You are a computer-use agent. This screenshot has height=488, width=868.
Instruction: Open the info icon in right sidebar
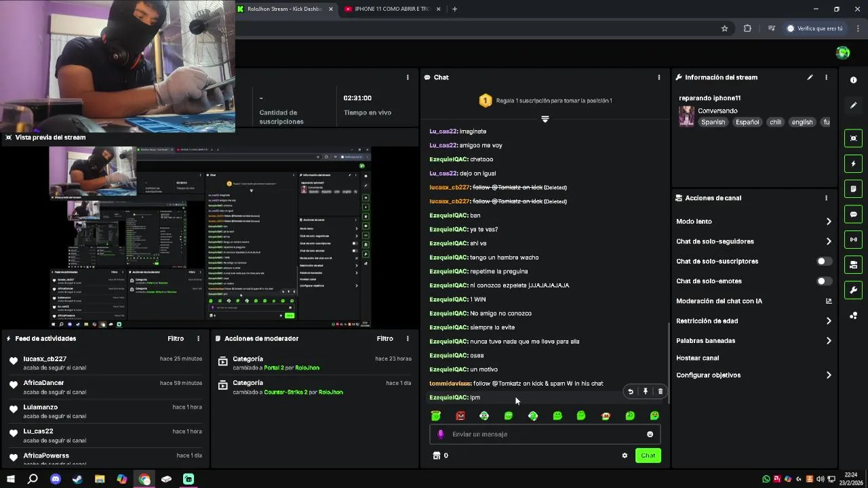click(x=853, y=80)
